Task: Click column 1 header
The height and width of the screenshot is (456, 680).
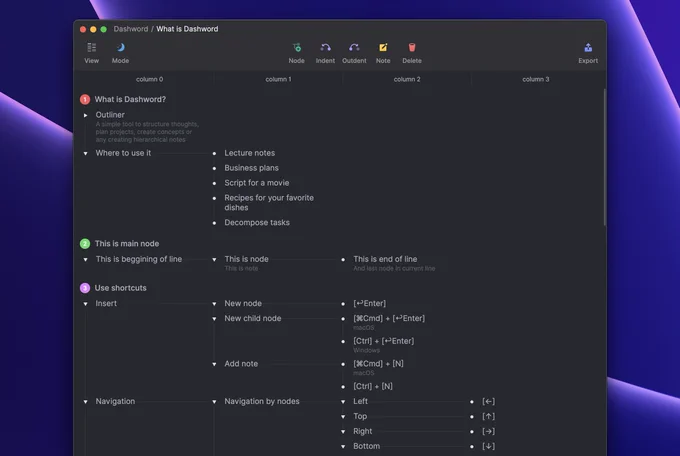Action: click(x=278, y=79)
